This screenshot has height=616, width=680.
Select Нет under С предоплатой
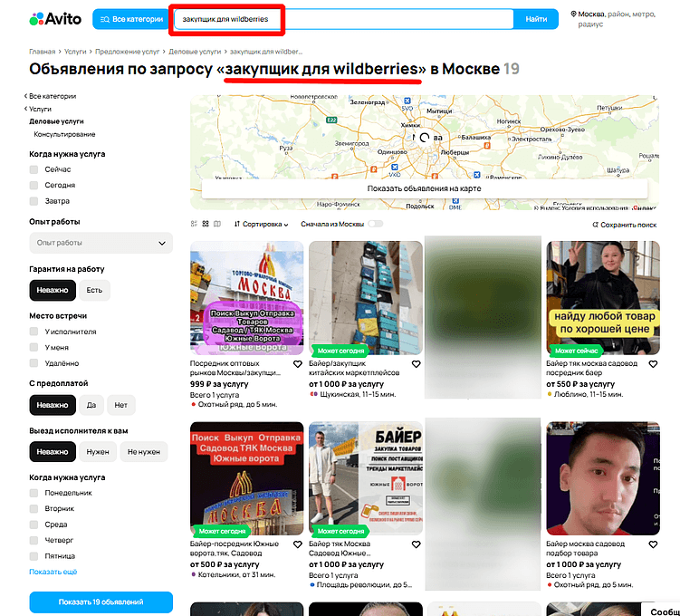pos(121,405)
